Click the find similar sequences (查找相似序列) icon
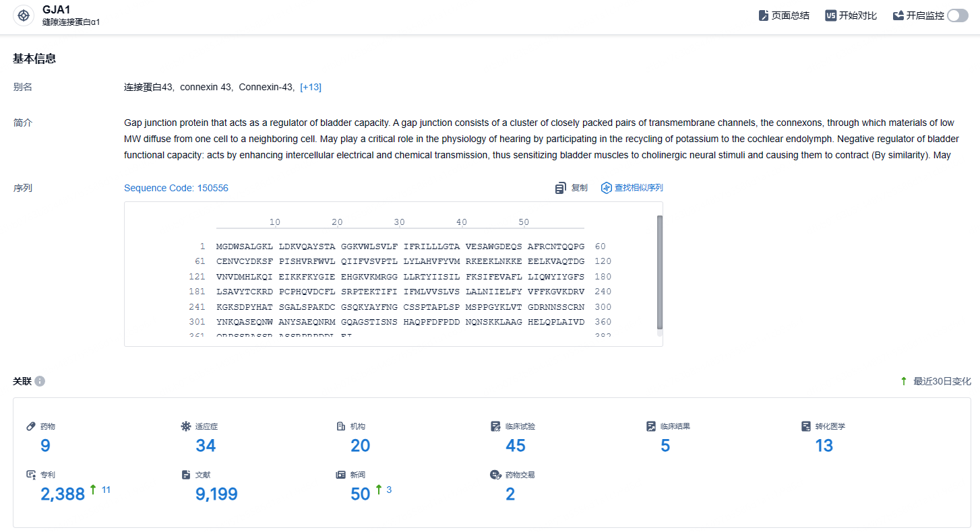 pyautogui.click(x=606, y=188)
